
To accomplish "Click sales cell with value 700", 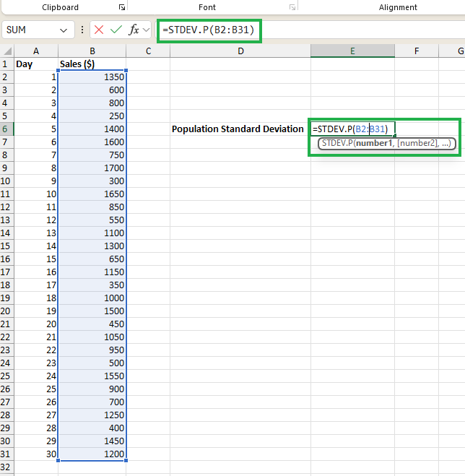I will coord(92,402).
